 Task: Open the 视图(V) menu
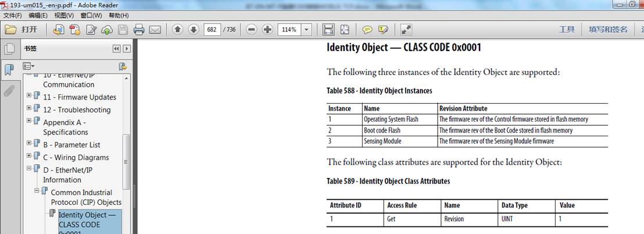pyautogui.click(x=64, y=15)
